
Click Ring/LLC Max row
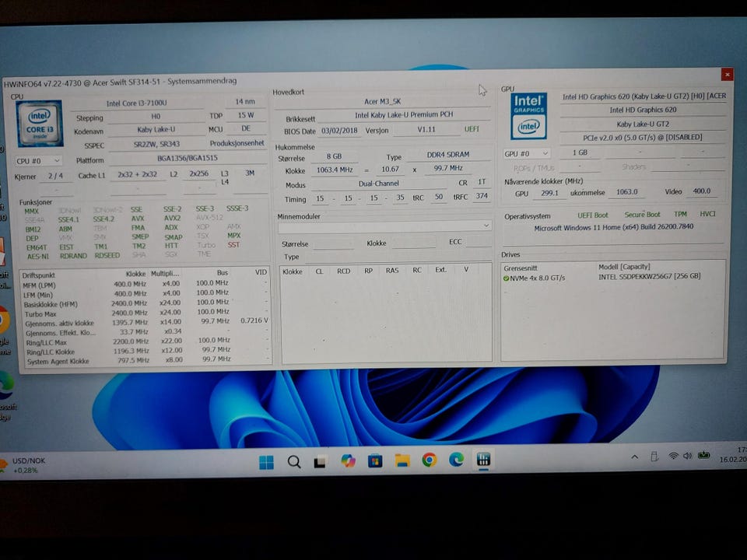point(146,341)
